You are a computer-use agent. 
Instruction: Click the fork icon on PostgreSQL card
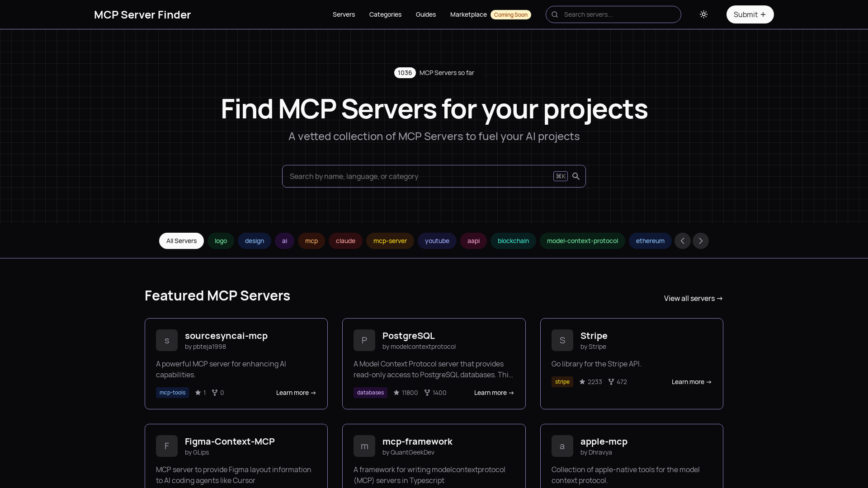coord(427,393)
